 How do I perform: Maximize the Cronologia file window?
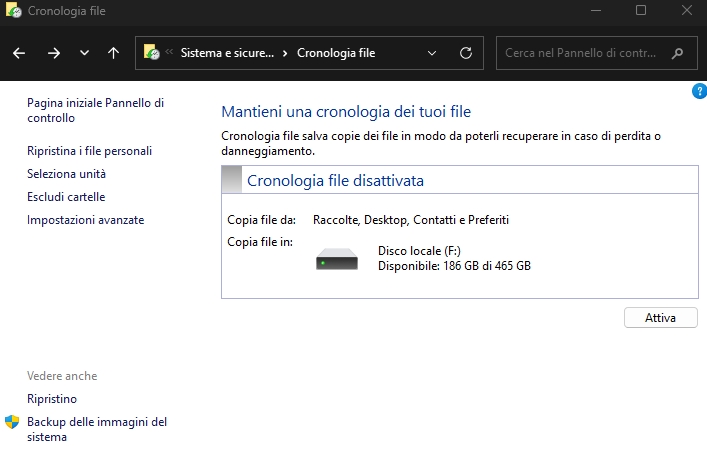(641, 10)
